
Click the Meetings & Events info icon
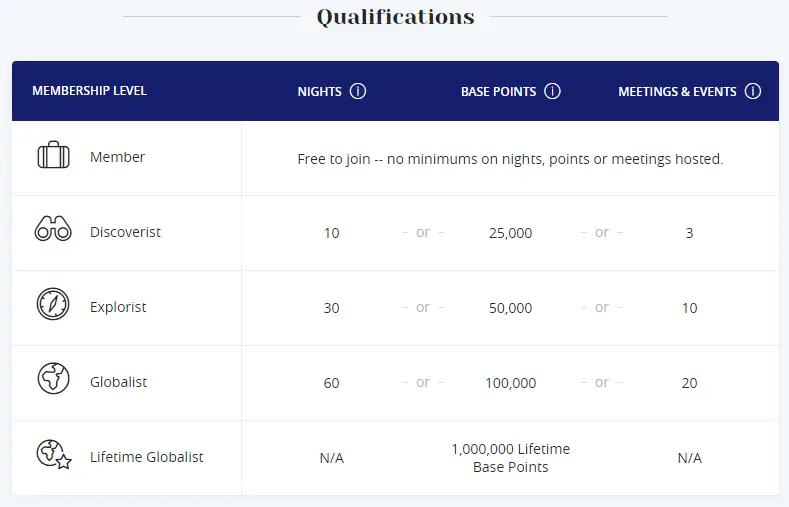click(753, 91)
